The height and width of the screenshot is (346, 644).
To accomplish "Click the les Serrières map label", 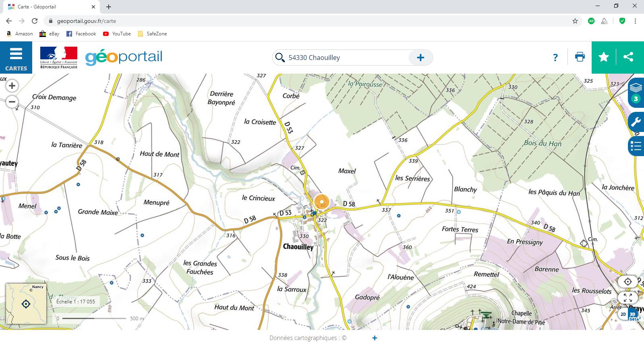I will [x=413, y=178].
